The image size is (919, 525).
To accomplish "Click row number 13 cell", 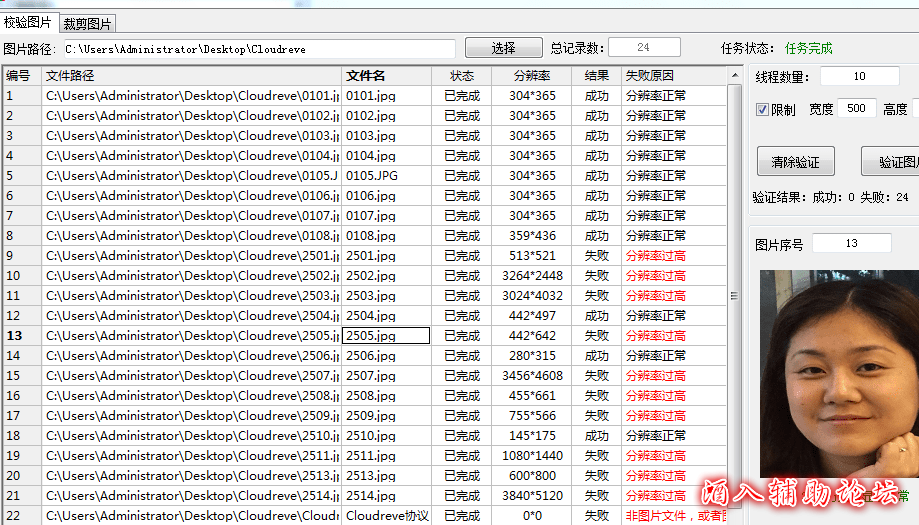I will (x=22, y=336).
